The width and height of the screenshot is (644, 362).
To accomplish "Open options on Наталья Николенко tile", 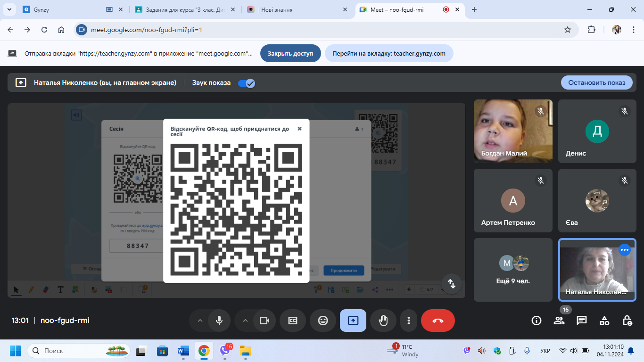I will click(625, 250).
